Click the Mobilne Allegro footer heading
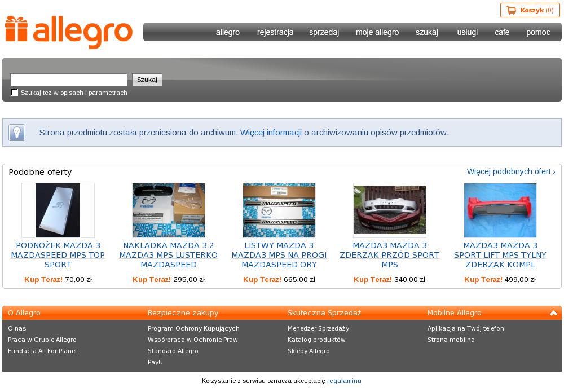 pos(454,313)
